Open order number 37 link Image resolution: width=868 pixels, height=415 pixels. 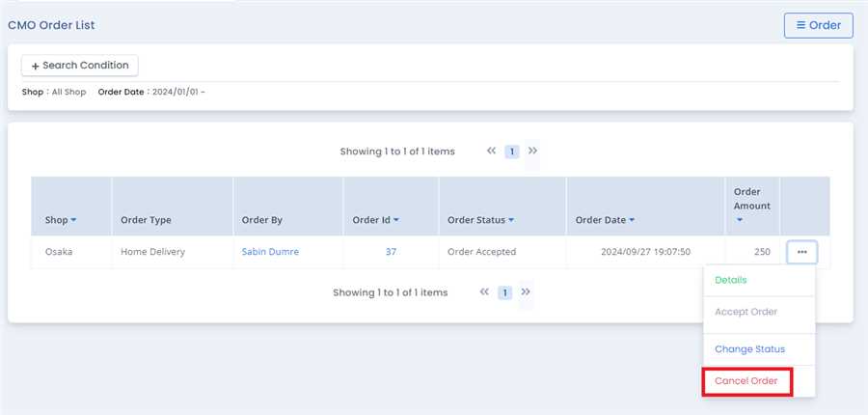click(x=391, y=252)
